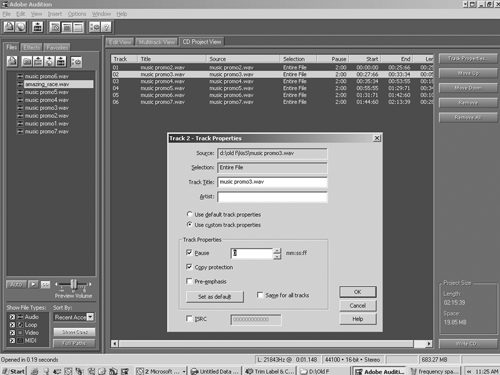Viewport: 500px width, 375px height.
Task: Click the play preview button in Files panel
Action: tap(33, 284)
